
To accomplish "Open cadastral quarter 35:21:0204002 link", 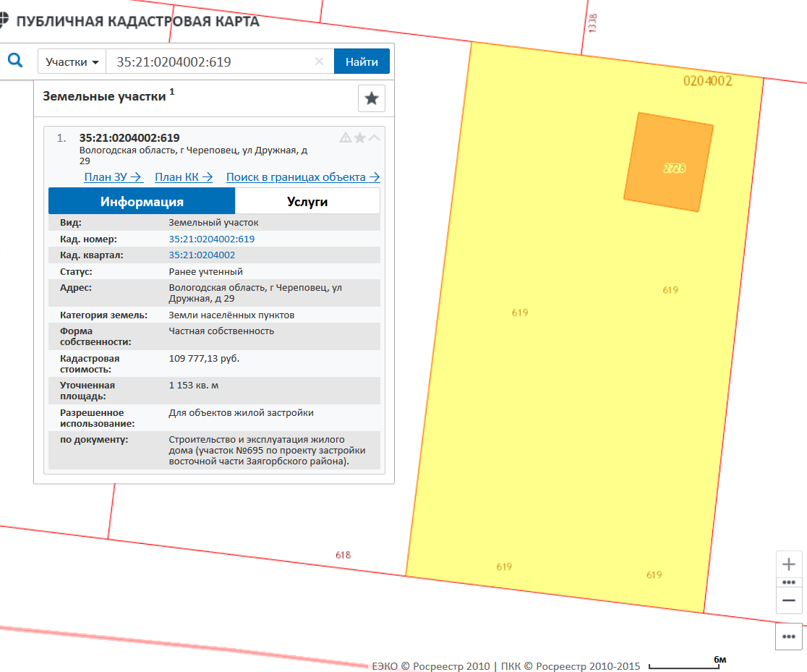I will point(202,255).
